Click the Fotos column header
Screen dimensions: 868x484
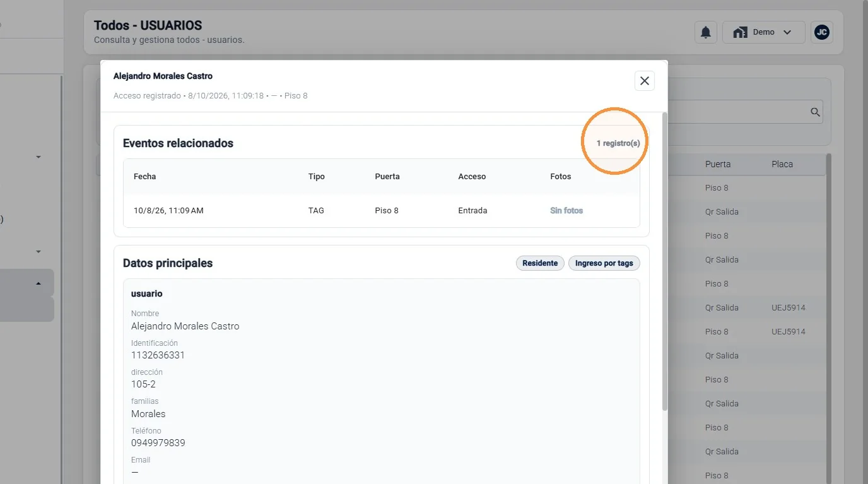tap(561, 177)
